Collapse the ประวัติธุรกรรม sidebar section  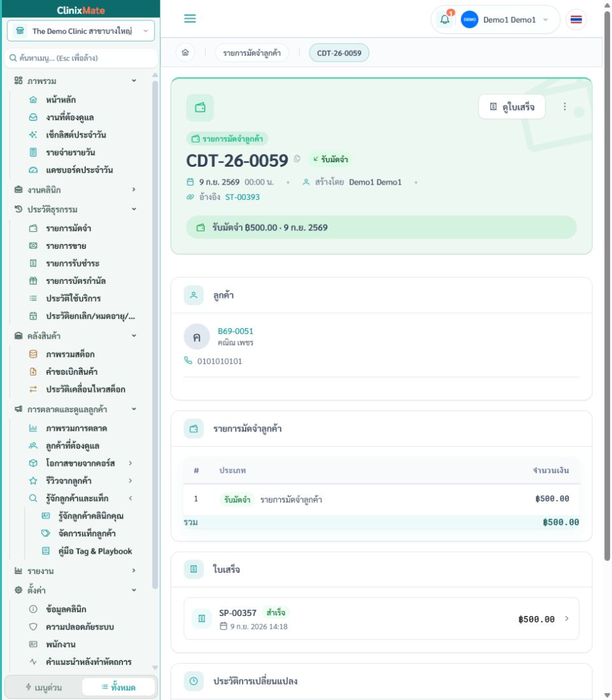tap(76, 209)
